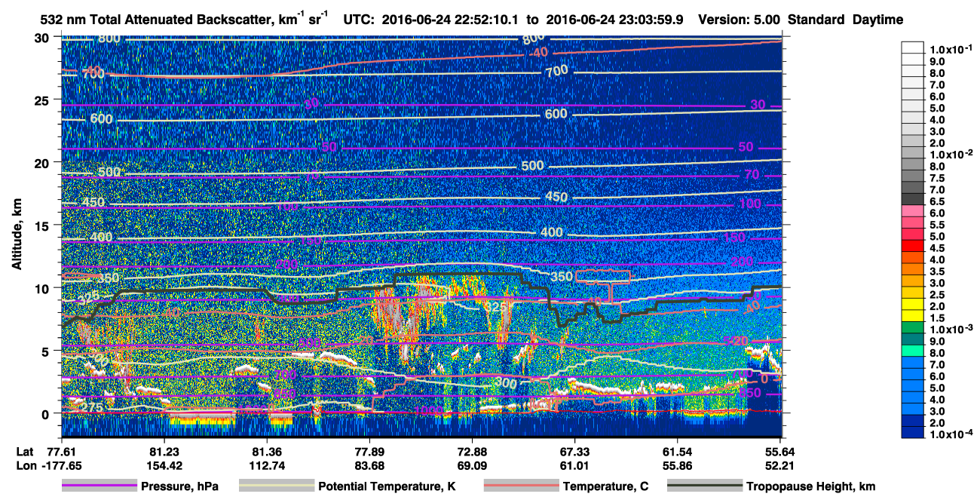Click latitude value 61.54
The height and width of the screenshot is (503, 980).
(x=677, y=451)
